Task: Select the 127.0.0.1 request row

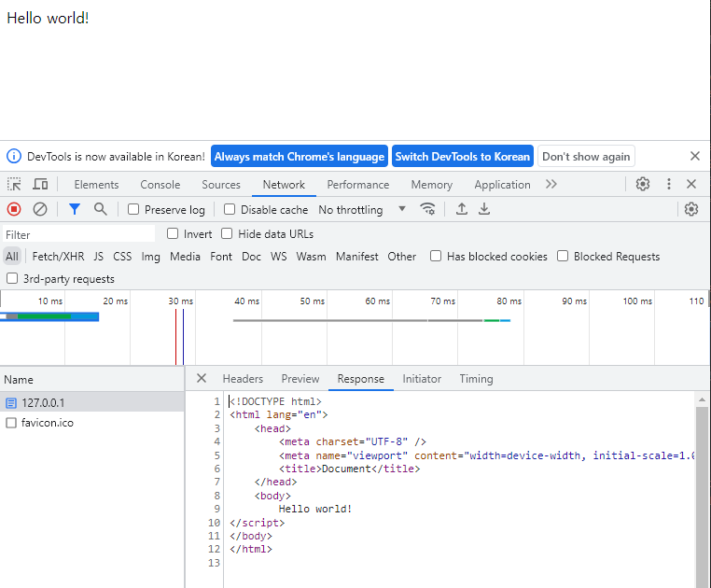Action: [x=92, y=402]
